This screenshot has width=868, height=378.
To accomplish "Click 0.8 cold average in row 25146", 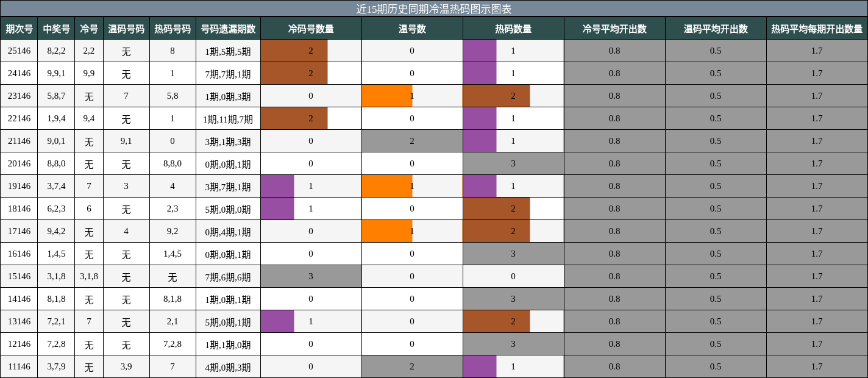I will click(614, 51).
